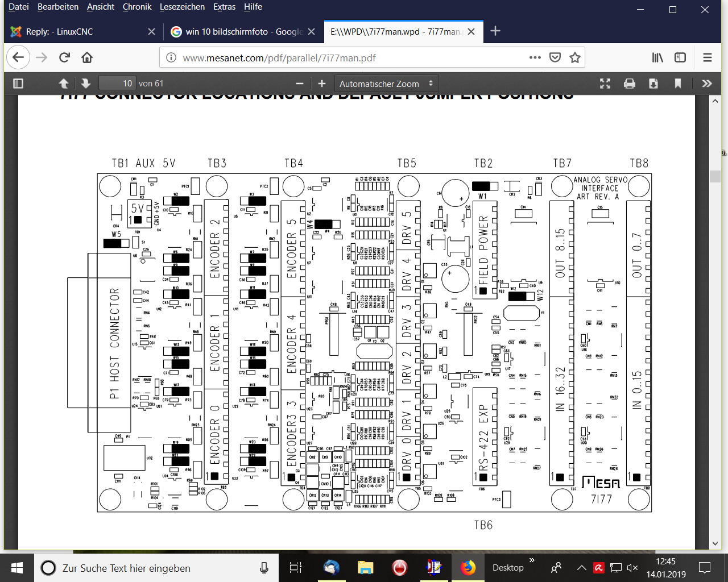Open the Automatischer Zoom dropdown

[387, 84]
